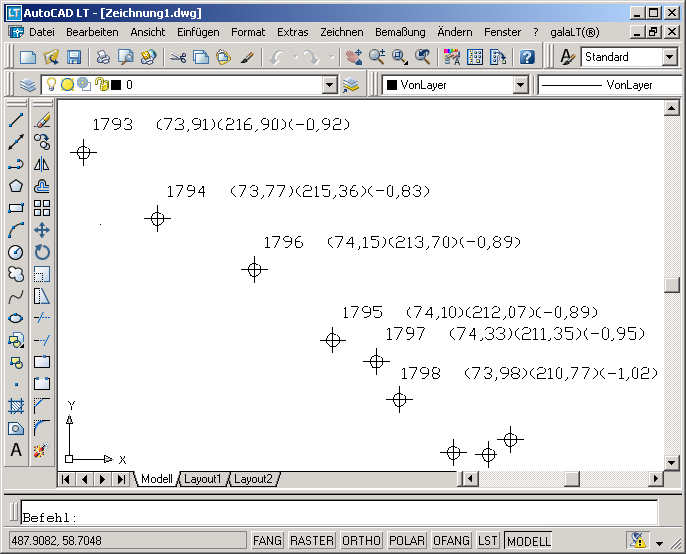The image size is (686, 554).
Task: Toggle layer 0 lock icon
Action: pyautogui.click(x=102, y=84)
